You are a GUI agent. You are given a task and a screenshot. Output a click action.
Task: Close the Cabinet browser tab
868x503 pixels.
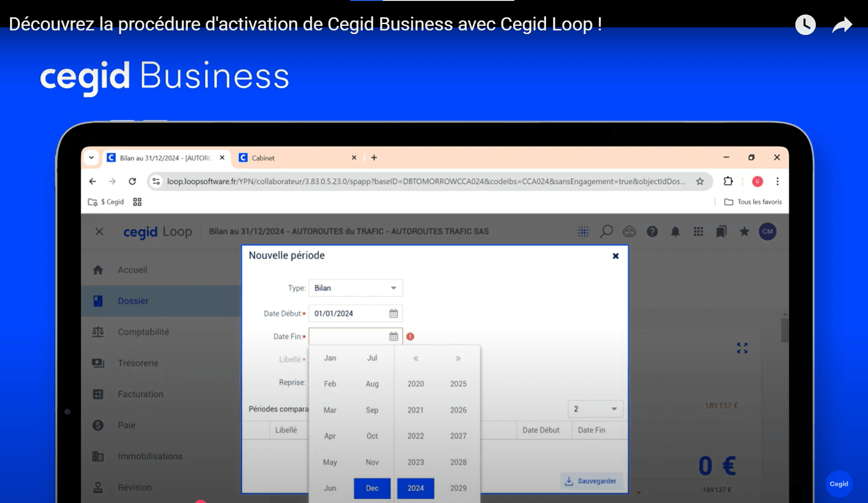point(354,158)
